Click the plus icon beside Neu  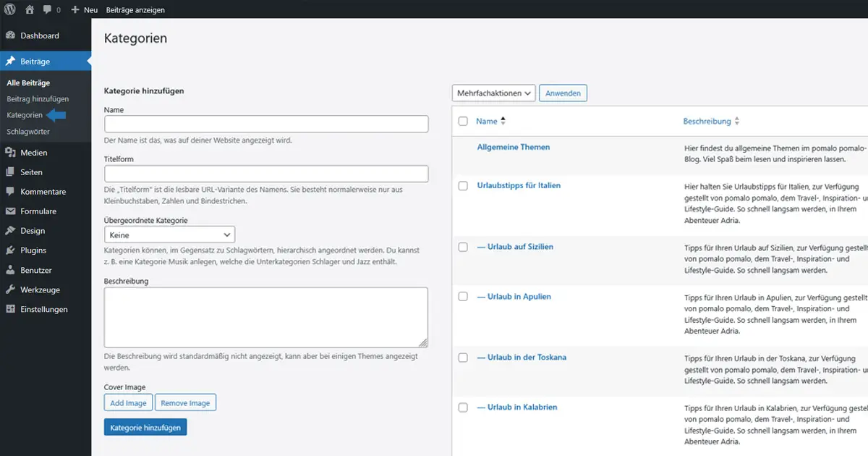pyautogui.click(x=75, y=10)
